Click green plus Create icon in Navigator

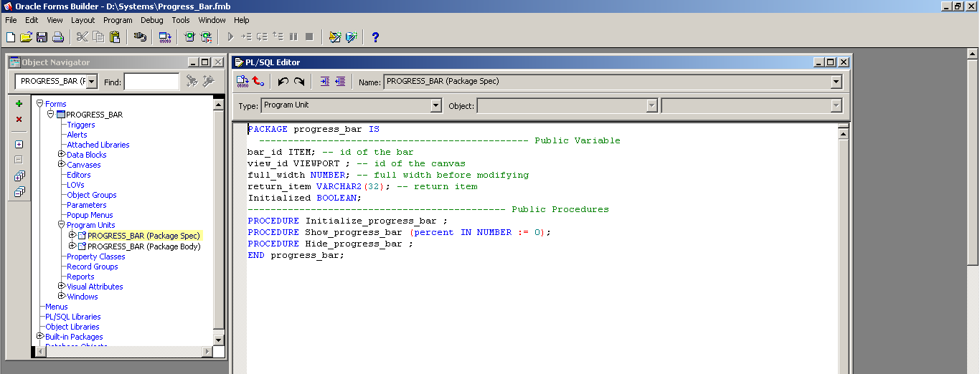(x=19, y=104)
